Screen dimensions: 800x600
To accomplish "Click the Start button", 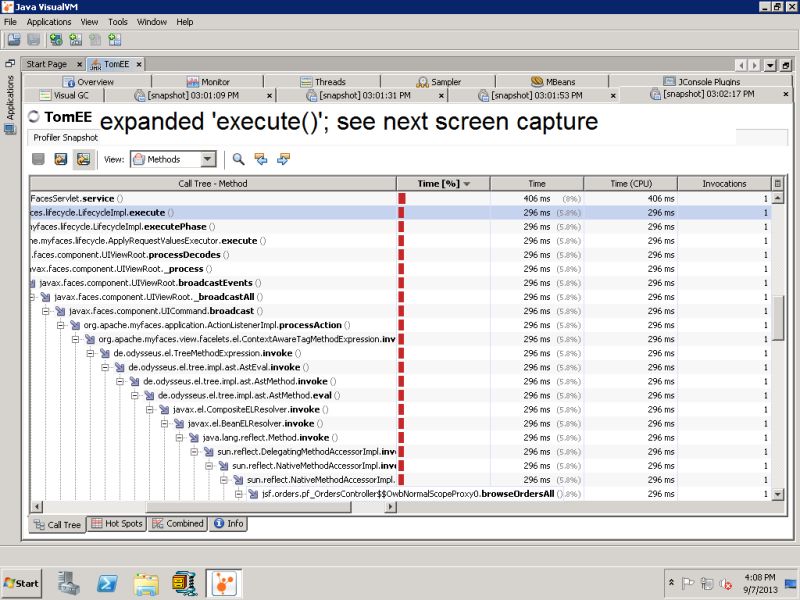I will (18, 583).
